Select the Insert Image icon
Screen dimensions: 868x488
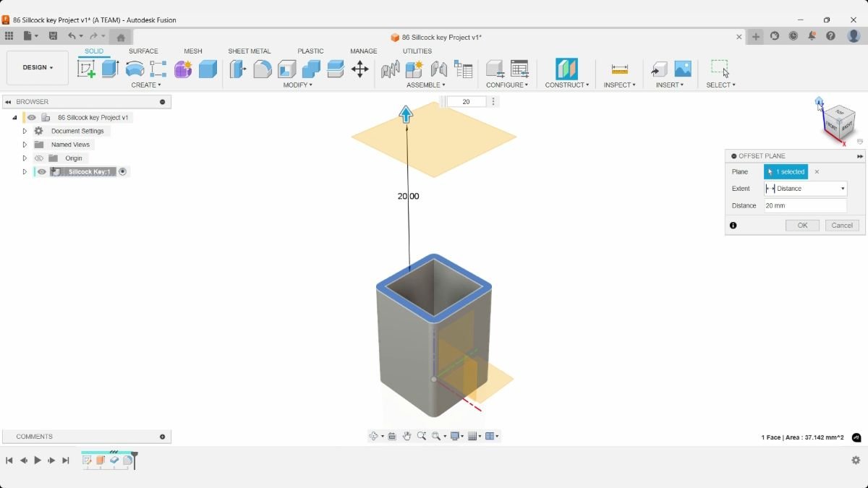[x=683, y=69]
